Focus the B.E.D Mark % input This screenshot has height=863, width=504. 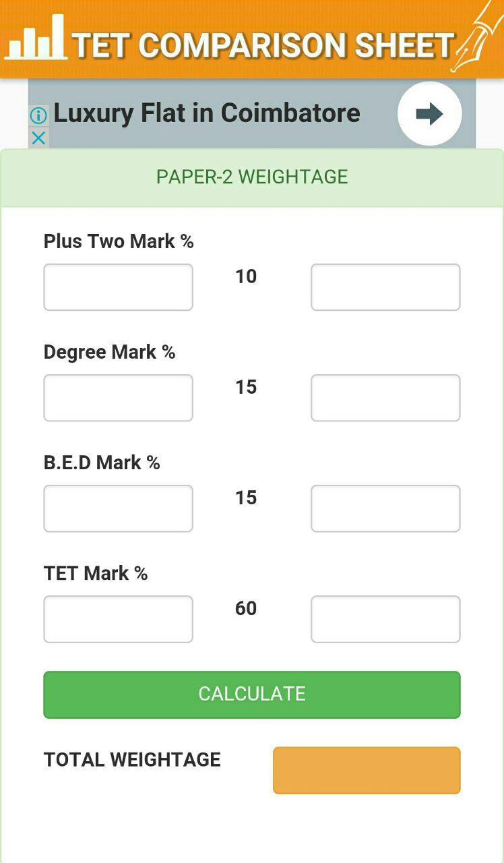118,508
